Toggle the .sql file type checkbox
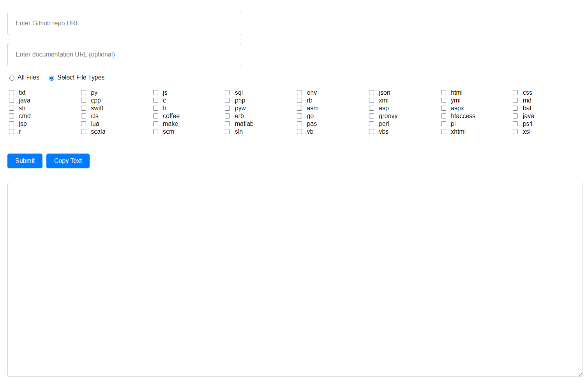 pos(227,92)
